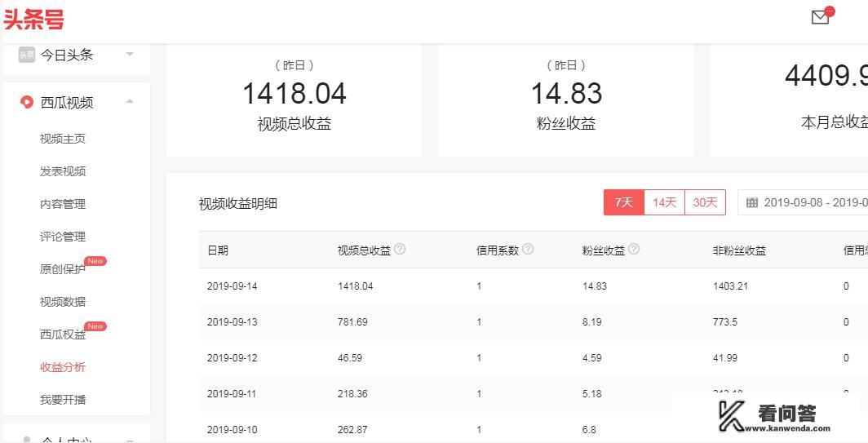
Task: Open 收益分析 in sidebar
Action: coord(63,367)
